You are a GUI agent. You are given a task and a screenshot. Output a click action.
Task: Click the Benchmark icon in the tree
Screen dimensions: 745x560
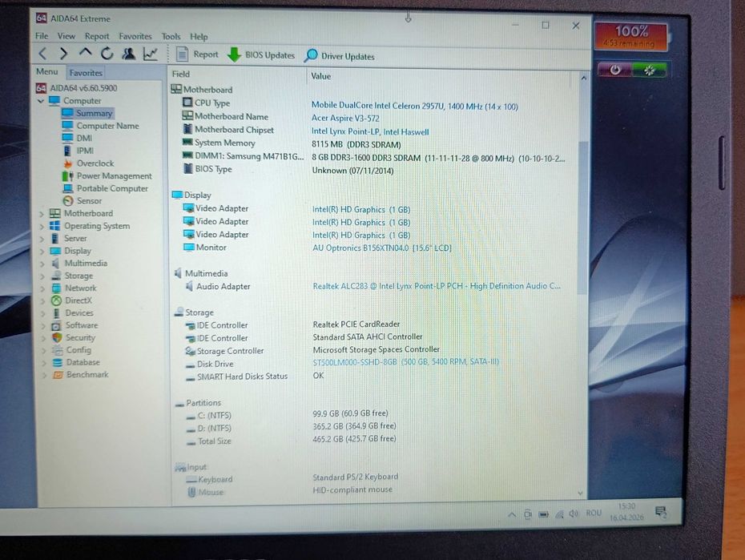(x=58, y=375)
